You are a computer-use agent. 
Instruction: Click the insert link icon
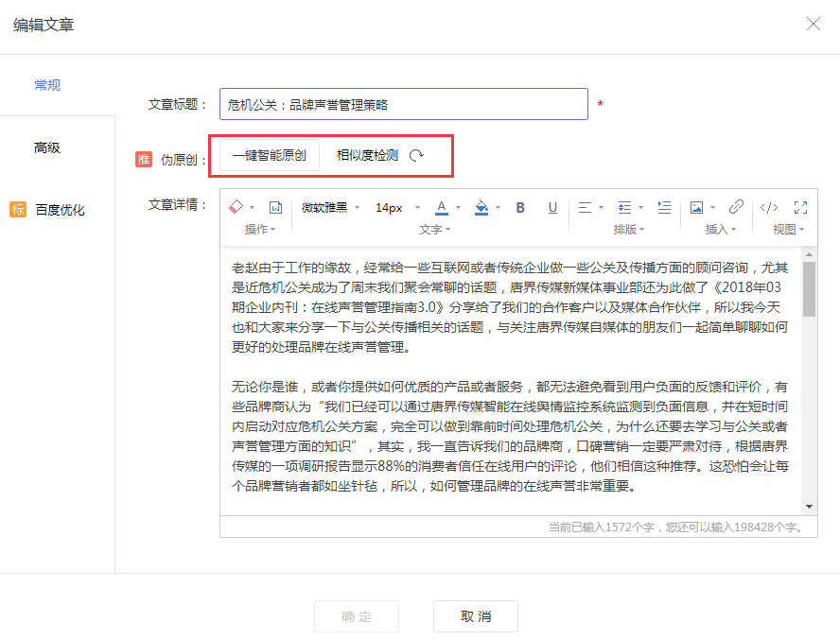tap(736, 207)
